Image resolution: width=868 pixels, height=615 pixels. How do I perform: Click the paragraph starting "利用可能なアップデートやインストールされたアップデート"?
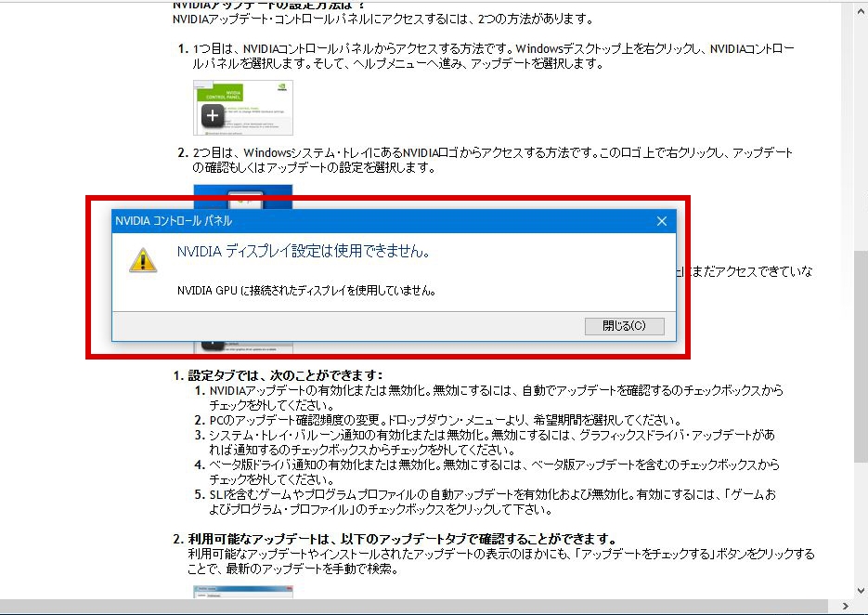(501, 561)
